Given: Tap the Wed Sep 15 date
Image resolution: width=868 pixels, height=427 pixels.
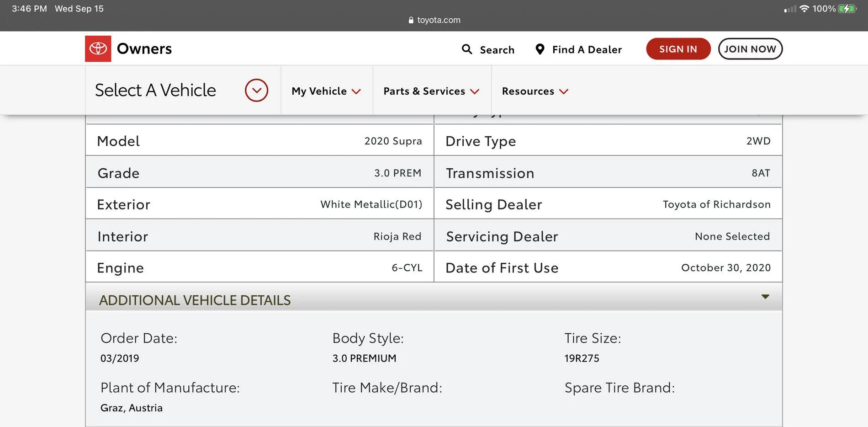Looking at the screenshot, I should 79,9.
